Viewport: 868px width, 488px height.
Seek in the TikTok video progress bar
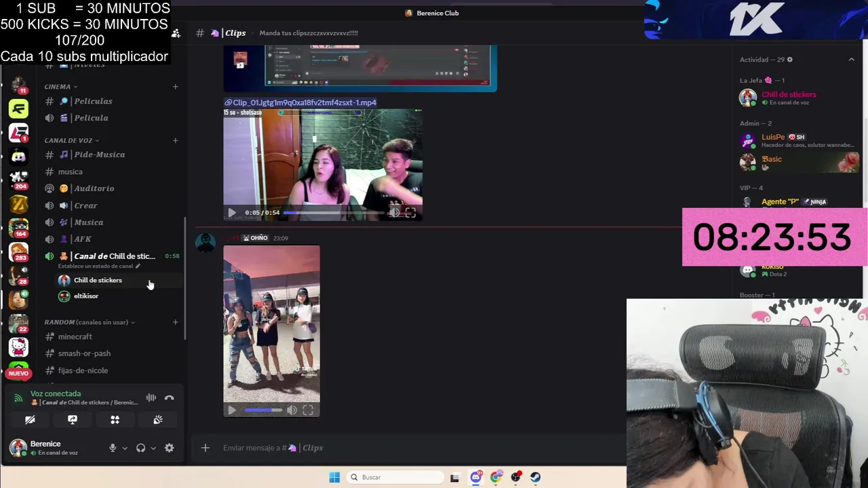[263, 410]
